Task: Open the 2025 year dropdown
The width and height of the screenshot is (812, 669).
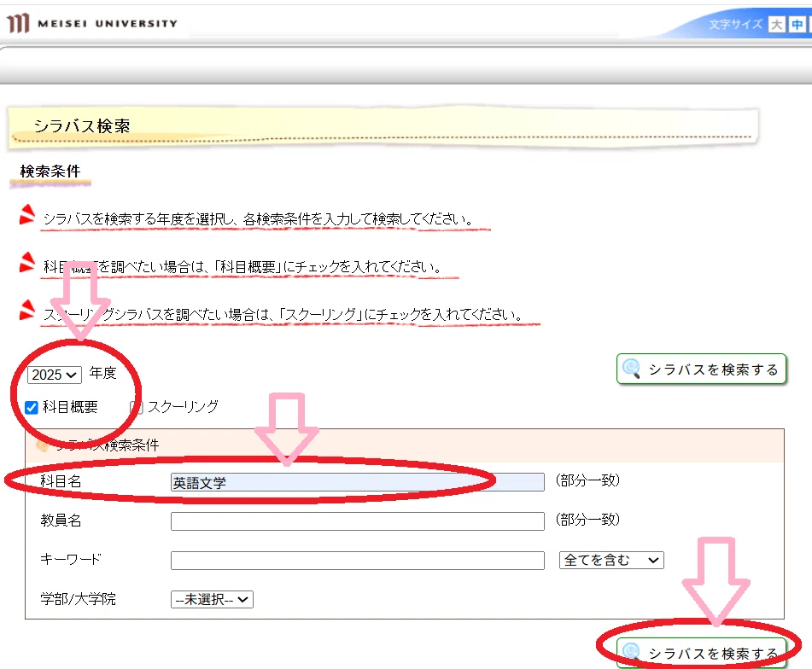Action: [55, 374]
